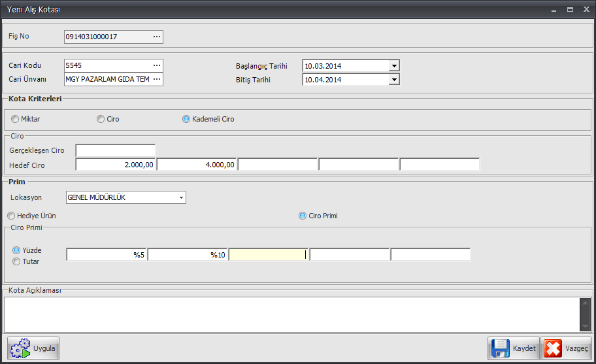The image size is (596, 364).
Task: Click the %10 premium field
Action: (x=188, y=255)
